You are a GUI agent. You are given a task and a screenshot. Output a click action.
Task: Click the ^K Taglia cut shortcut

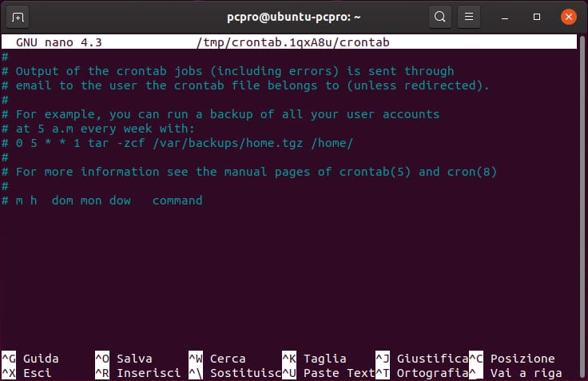pyautogui.click(x=314, y=359)
